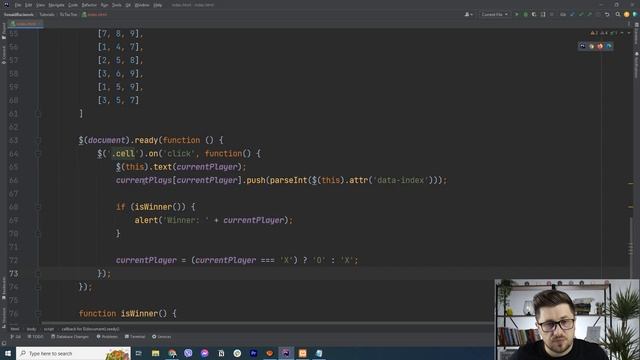This screenshot has height=360, width=640.
Task: Open the Project tool window sidebar button
Action: (4, 31)
